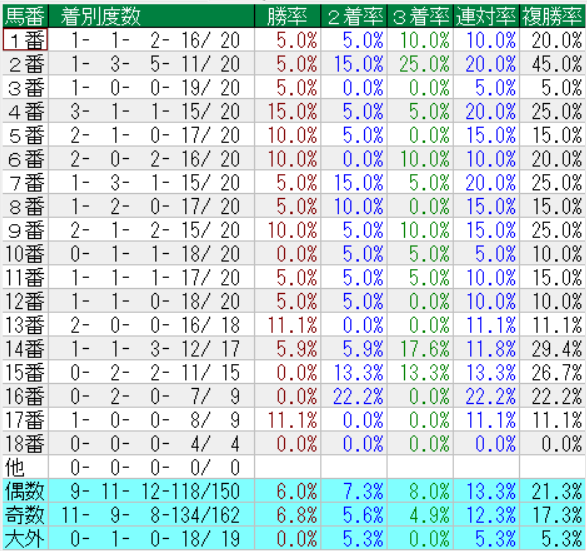Select the 18番 row label
The width and height of the screenshot is (587, 551).
[25, 444]
